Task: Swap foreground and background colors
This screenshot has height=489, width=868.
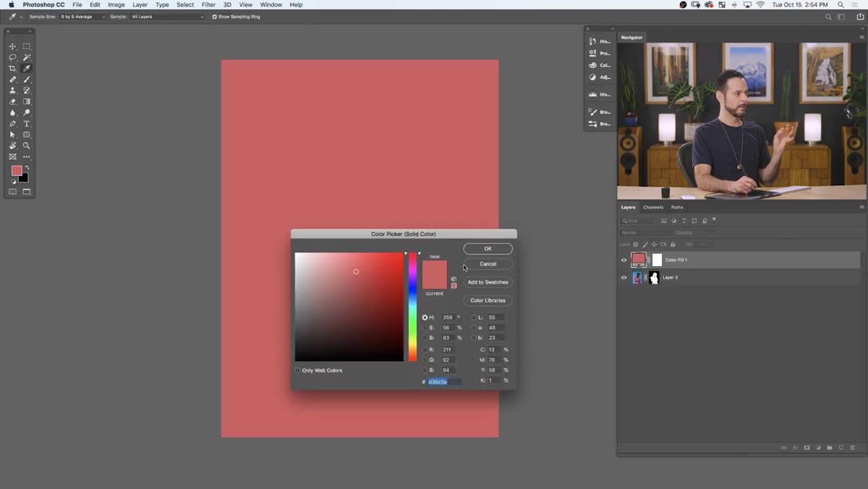Action: pyautogui.click(x=27, y=168)
